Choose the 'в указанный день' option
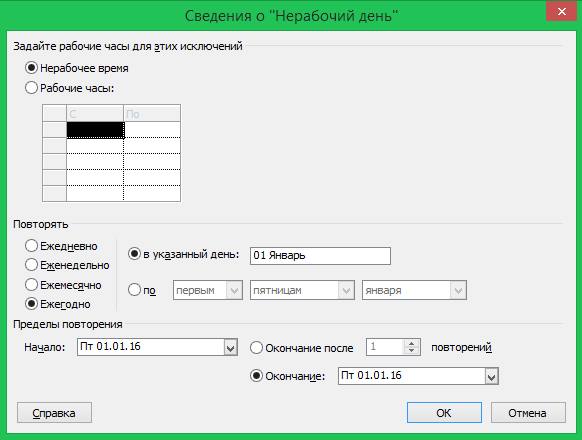582x440 pixels. pos(134,254)
